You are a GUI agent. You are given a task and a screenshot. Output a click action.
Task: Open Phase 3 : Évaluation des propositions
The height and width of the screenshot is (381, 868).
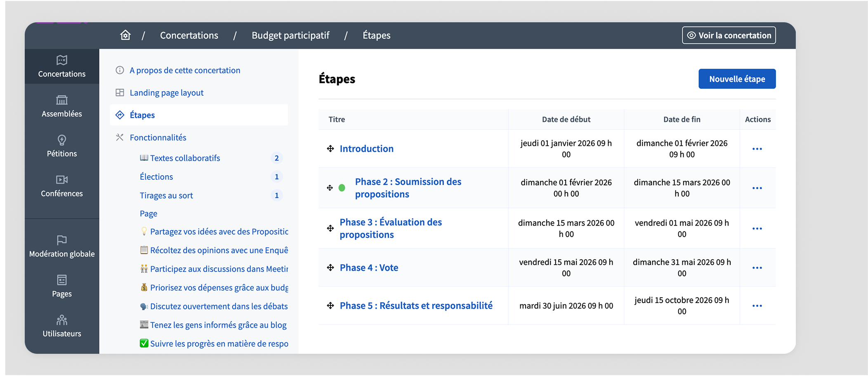tap(391, 228)
